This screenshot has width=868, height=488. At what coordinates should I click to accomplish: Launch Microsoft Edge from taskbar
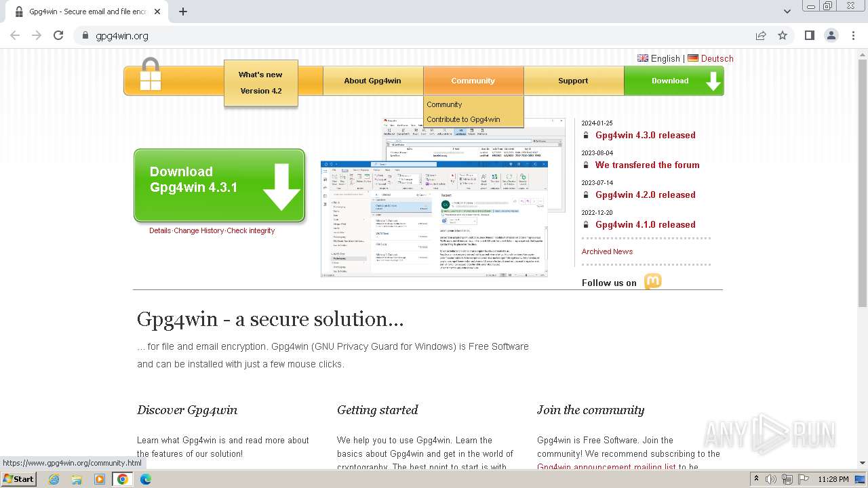tap(146, 479)
